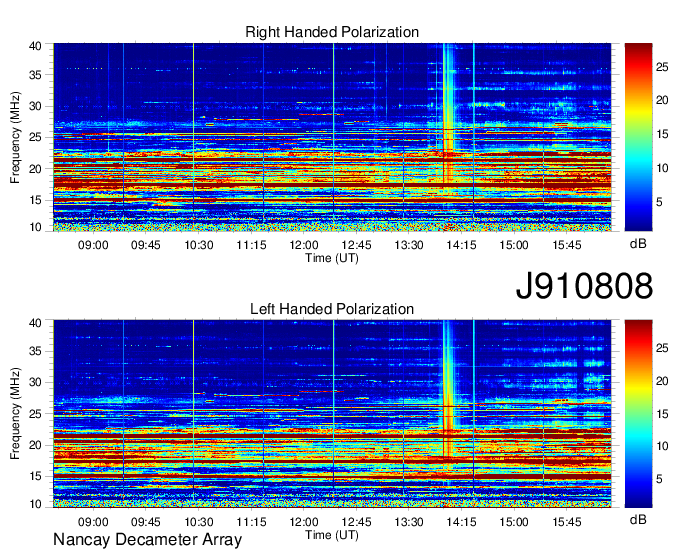Click the 15:45 time tick of Left Handed plot
This screenshot has height=552, width=680.
[567, 522]
